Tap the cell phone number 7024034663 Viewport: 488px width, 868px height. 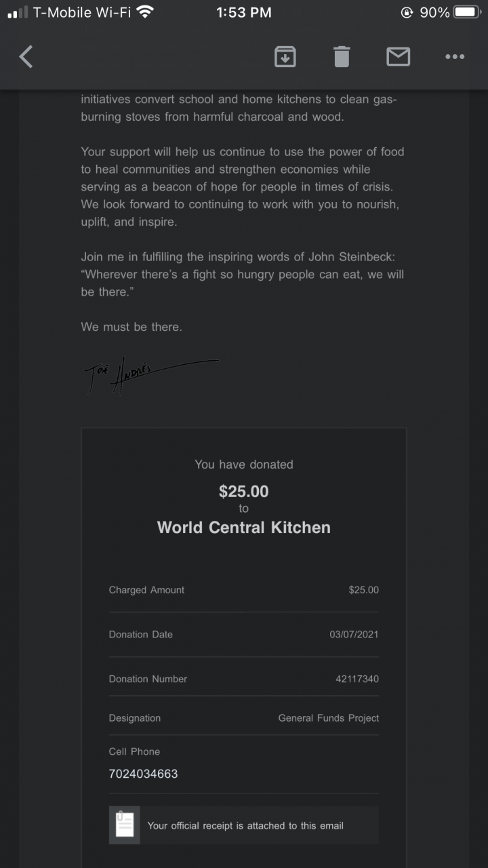point(143,774)
